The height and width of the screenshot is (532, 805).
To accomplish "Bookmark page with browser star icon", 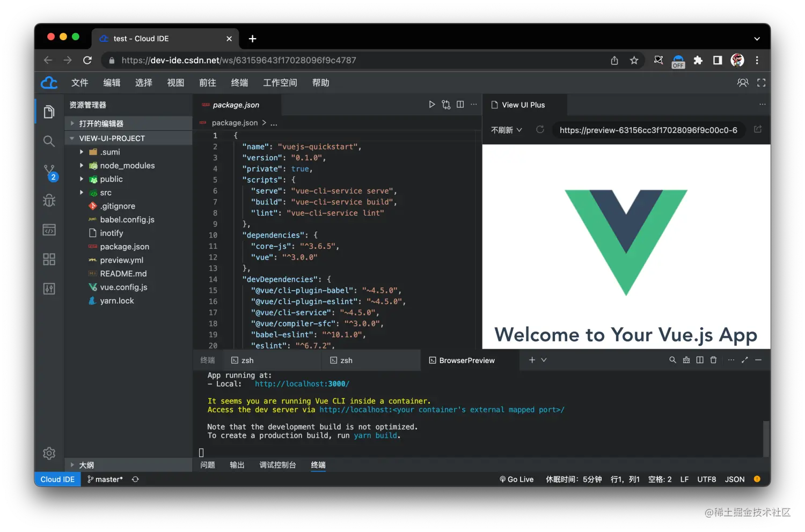I will (x=634, y=60).
